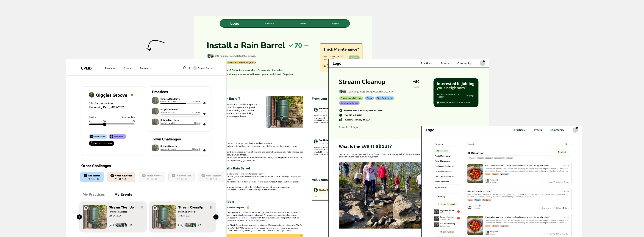Screen dimensions: 644x237
Task: Click Novice to Intermediate level slider handle
Action: point(105,124)
